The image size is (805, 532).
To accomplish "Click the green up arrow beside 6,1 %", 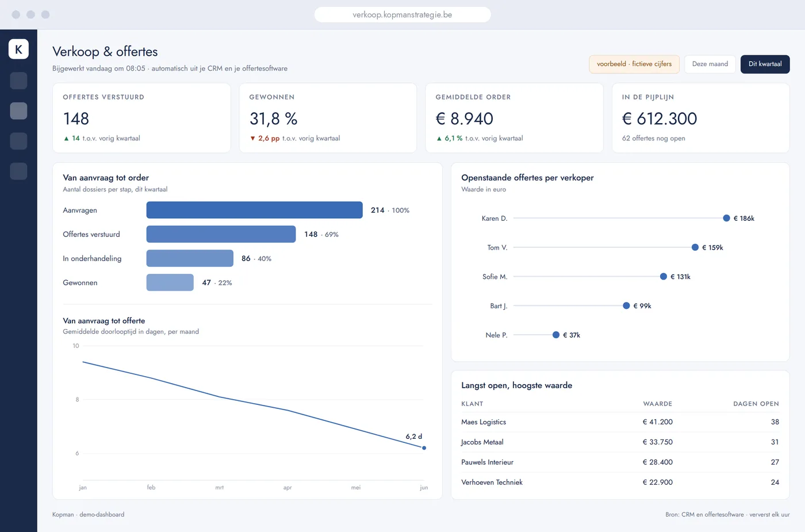I will click(439, 139).
